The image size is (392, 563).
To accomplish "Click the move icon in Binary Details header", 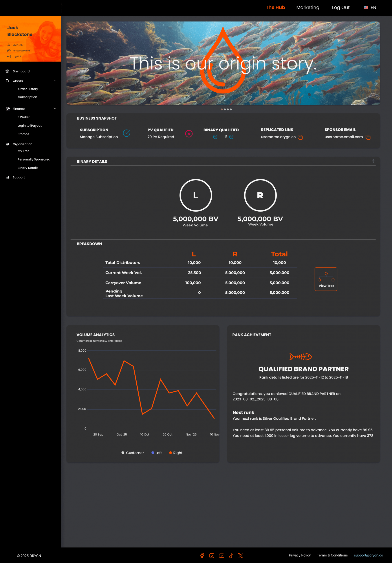I will coord(373,161).
